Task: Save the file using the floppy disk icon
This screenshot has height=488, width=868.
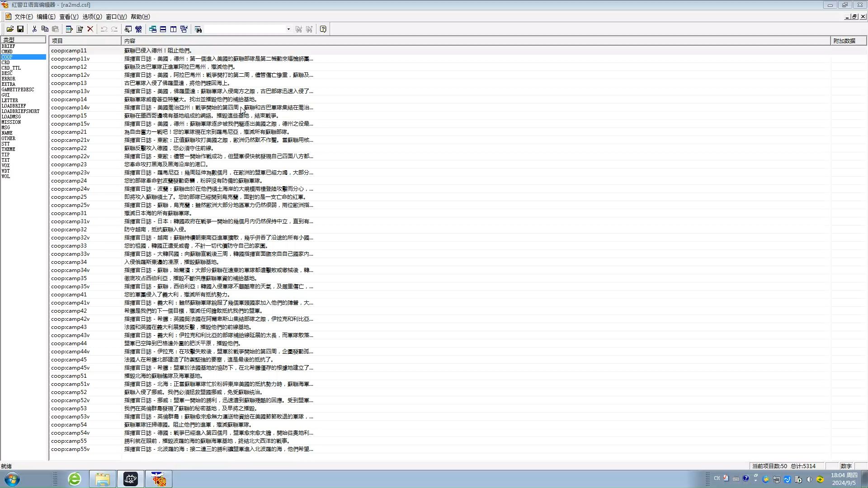Action: click(x=20, y=29)
